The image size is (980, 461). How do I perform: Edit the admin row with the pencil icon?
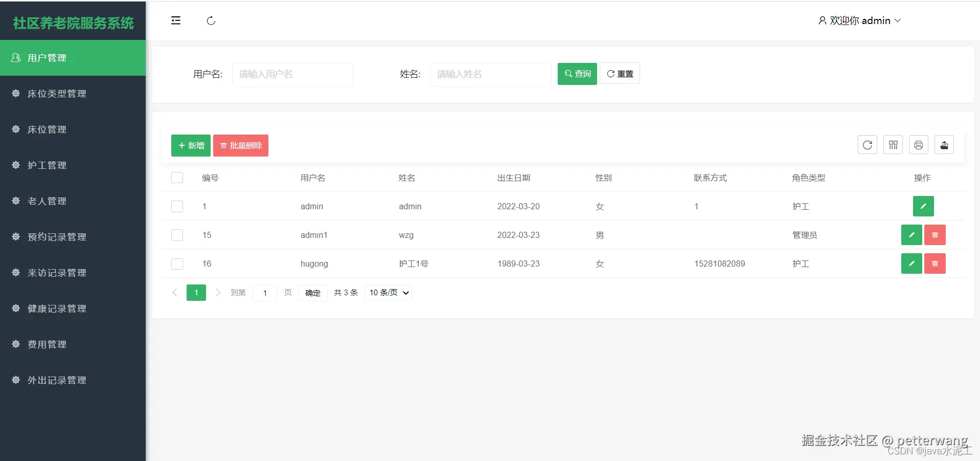click(923, 206)
